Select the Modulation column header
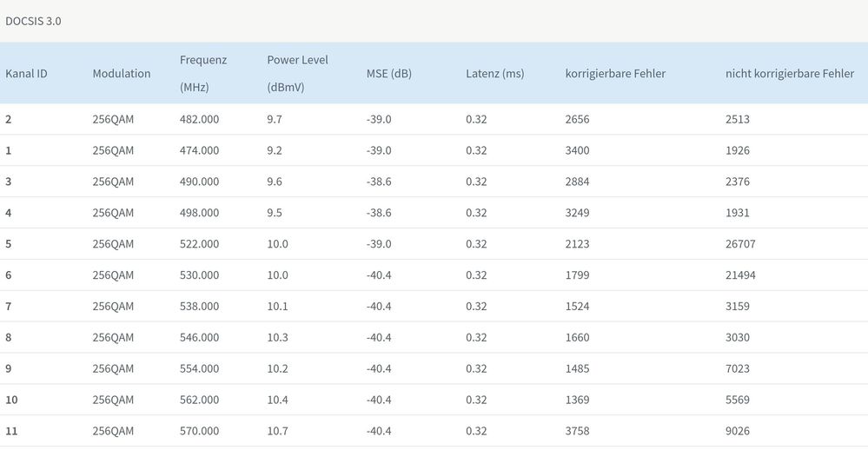This screenshot has height=450, width=868. click(122, 74)
